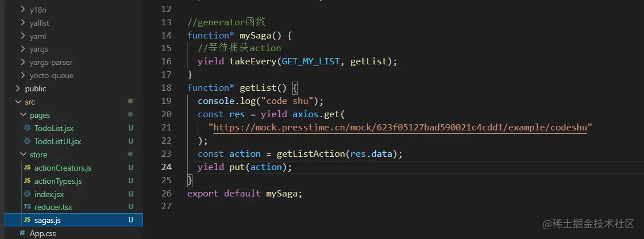The width and height of the screenshot is (644, 239).
Task: Click the React icon beside TodoListUI.jsx
Action: [27, 141]
